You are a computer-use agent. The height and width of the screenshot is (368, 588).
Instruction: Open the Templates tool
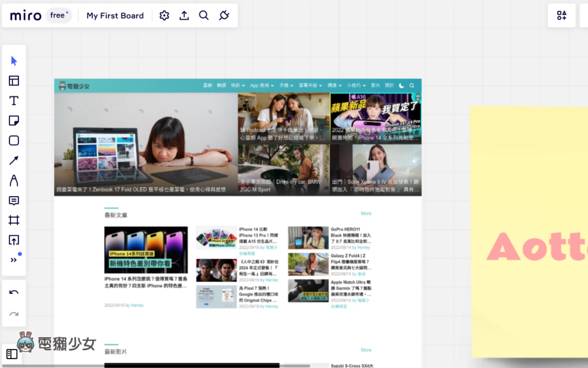coord(14,81)
